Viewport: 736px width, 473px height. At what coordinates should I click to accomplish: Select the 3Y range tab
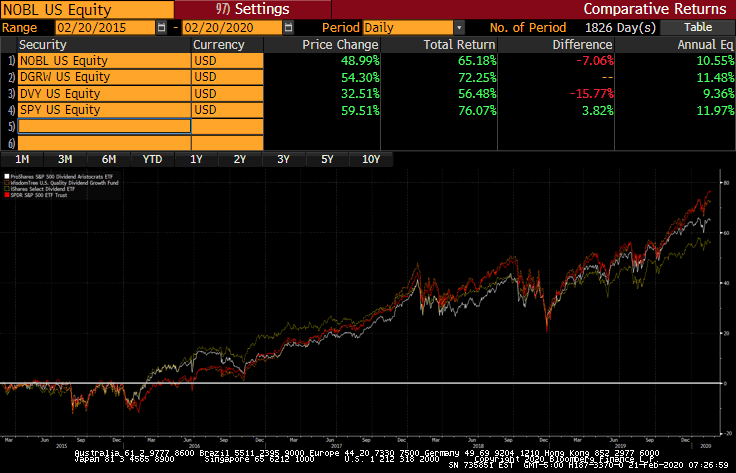click(x=284, y=159)
